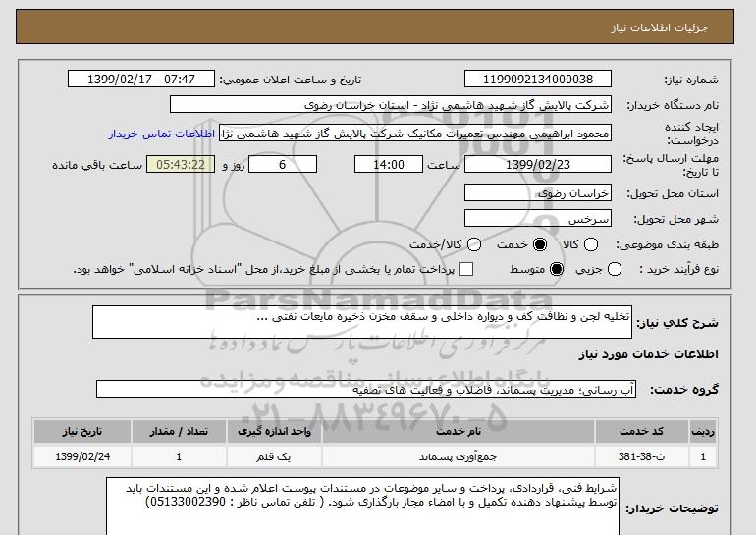Click the remaining time counter 05:43:22
This screenshot has width=756, height=535.
pyautogui.click(x=181, y=164)
